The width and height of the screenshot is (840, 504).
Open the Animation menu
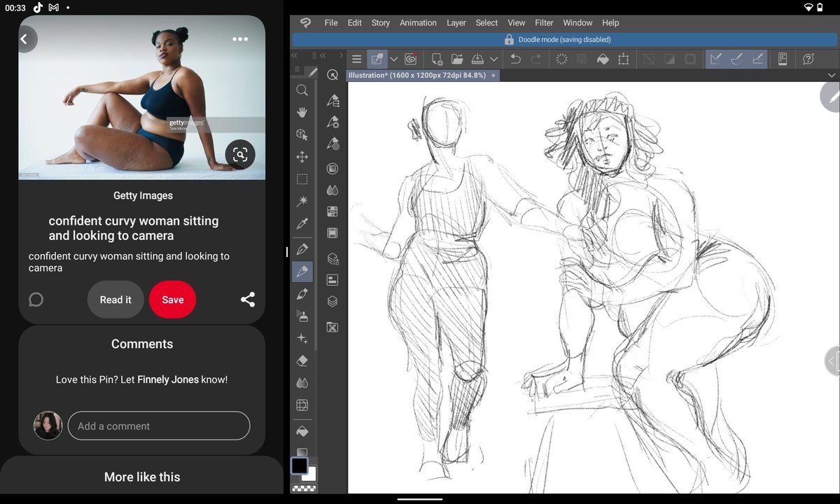pyautogui.click(x=418, y=22)
